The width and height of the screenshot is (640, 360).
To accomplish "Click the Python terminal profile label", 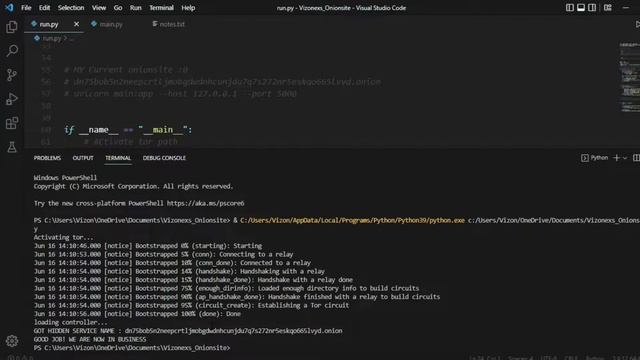I will pyautogui.click(x=599, y=158).
